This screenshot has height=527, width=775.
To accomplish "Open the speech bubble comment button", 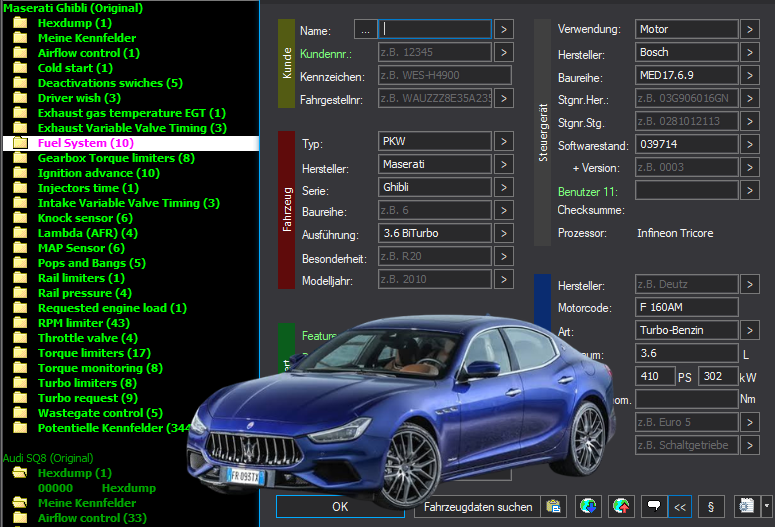I will pos(654,506).
